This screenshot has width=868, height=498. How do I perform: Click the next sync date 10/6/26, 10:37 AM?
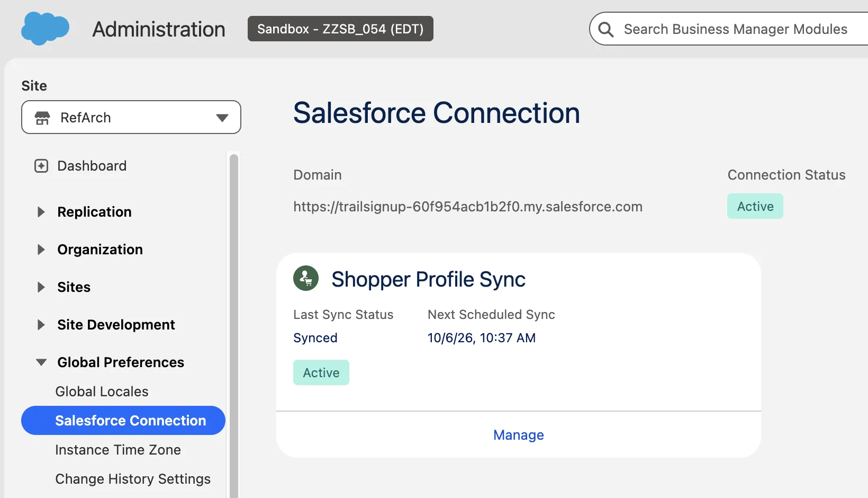point(482,338)
